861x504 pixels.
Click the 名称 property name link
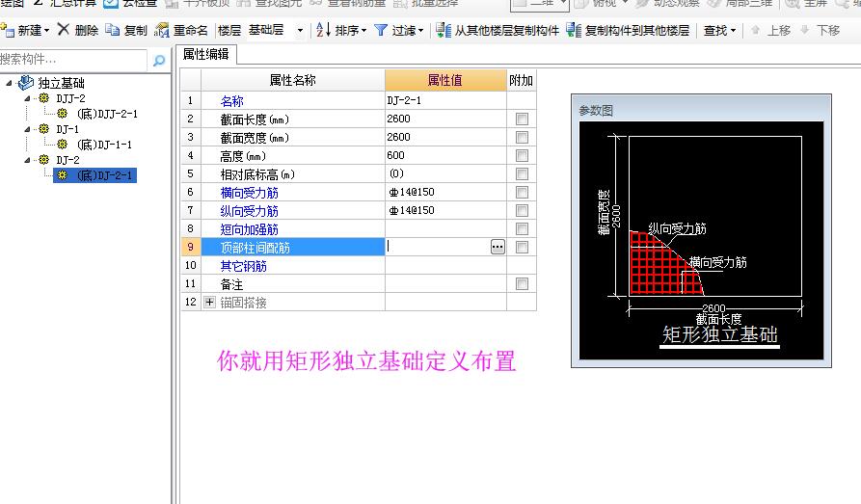[x=231, y=101]
